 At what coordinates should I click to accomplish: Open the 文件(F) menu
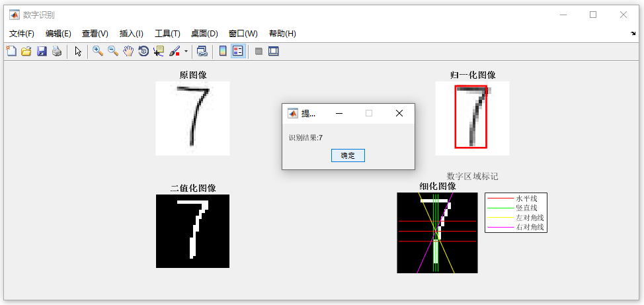coord(22,34)
